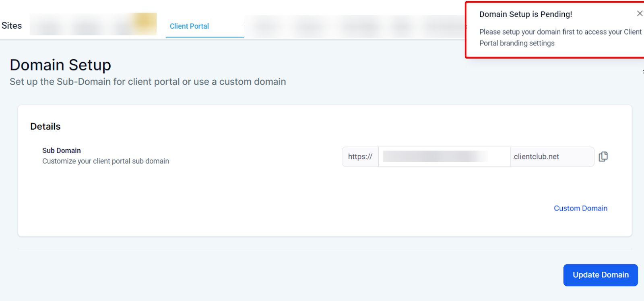This screenshot has width=644, height=301.
Task: Copy the sub domain URL
Action: [603, 157]
